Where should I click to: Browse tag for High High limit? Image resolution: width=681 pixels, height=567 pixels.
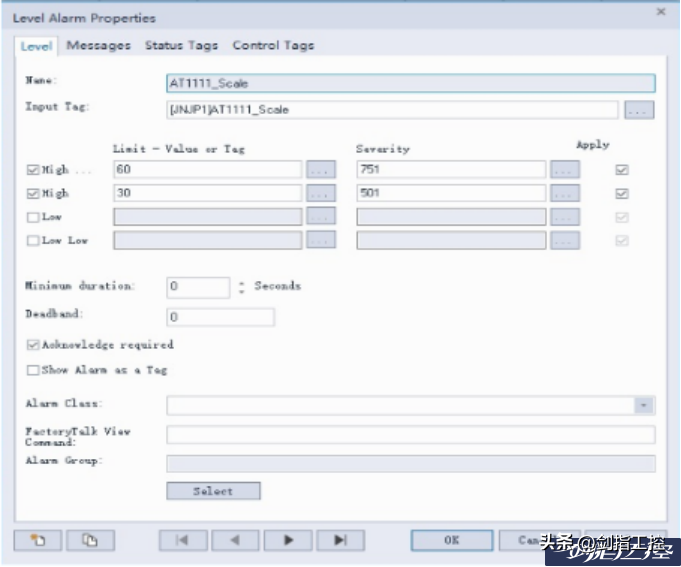[320, 170]
